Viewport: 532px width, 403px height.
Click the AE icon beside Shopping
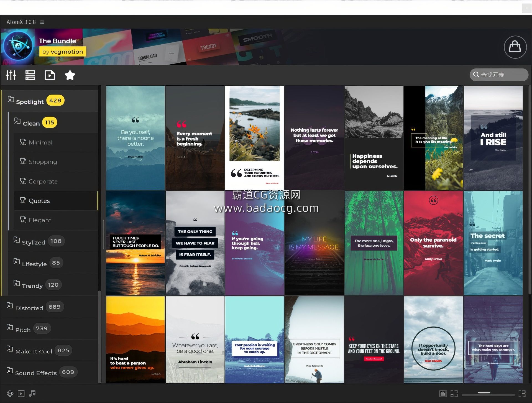point(23,161)
